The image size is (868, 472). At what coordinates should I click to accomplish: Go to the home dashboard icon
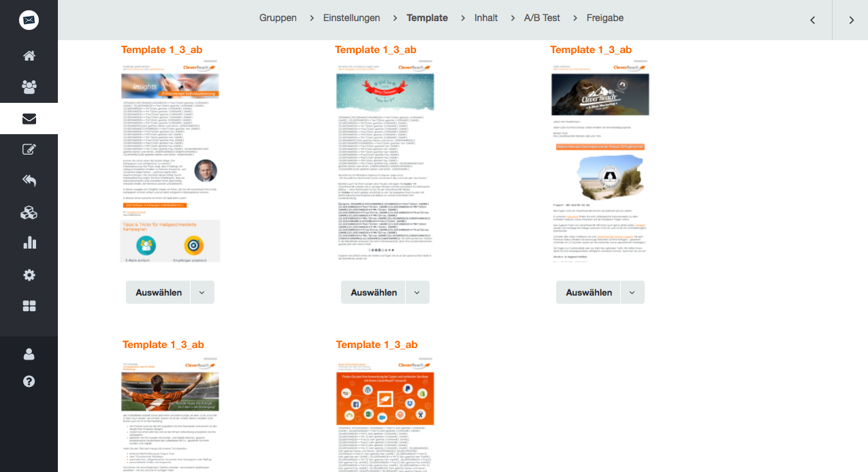(29, 56)
